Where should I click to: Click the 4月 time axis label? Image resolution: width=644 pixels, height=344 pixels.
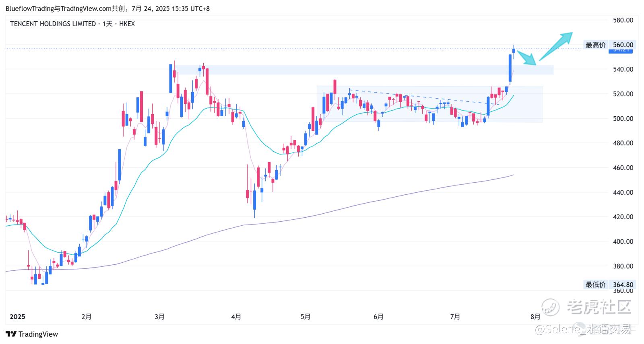point(236,317)
